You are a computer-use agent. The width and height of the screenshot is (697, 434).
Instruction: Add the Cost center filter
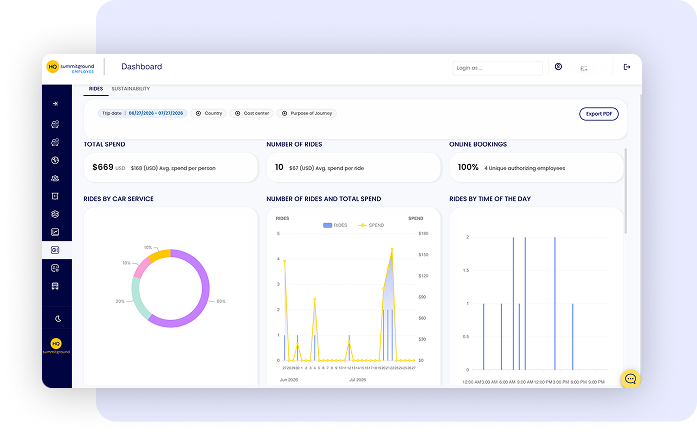pyautogui.click(x=252, y=113)
